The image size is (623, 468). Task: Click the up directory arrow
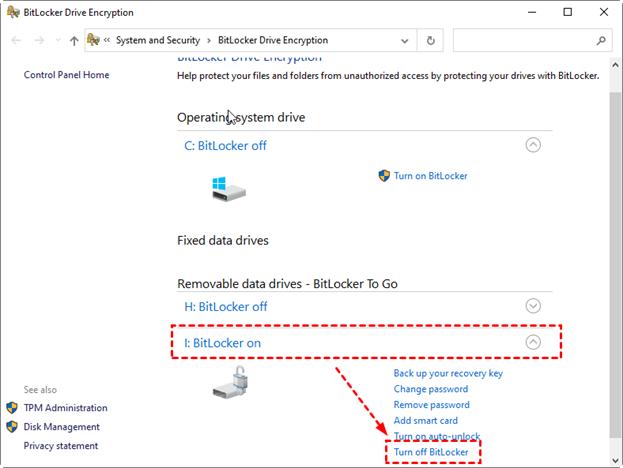coord(74,41)
